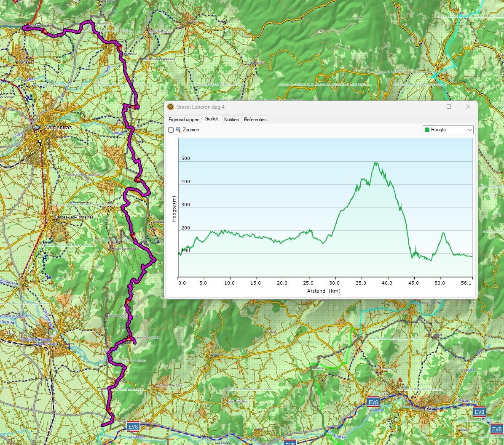Click the Pernes-Les-Fontaines town label on the map

tap(74, 217)
